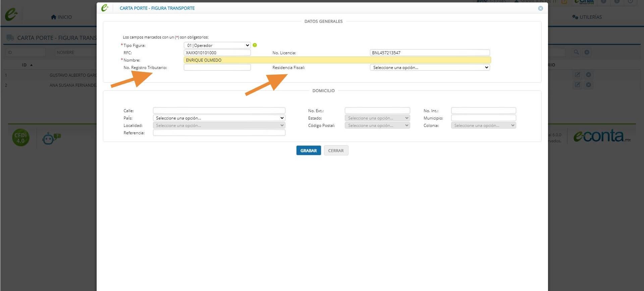Open the Tipo Figura dropdown
Screen dimensions: 644x291
(x=217, y=45)
